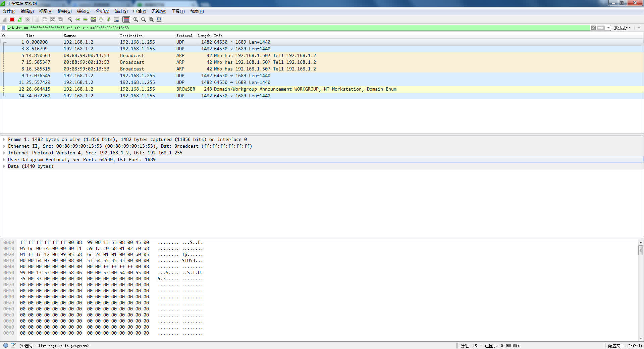Toggle packet list colorization
644x349 pixels.
[126, 19]
